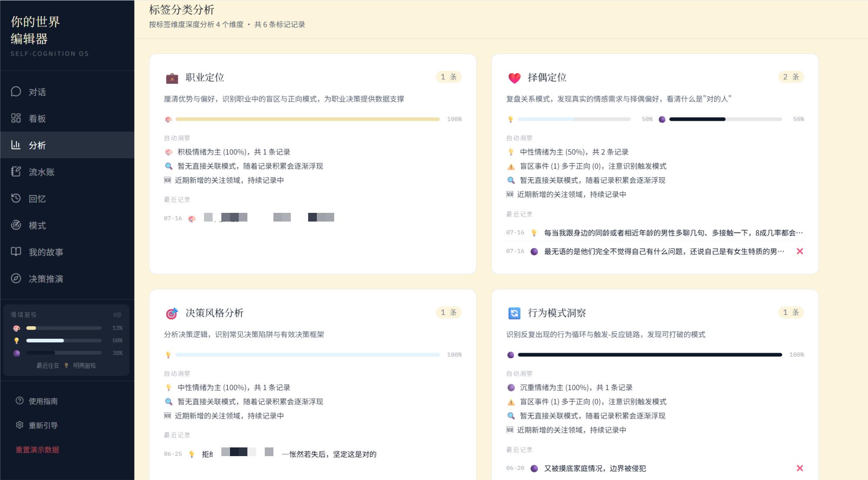Viewport: 868px width, 480px height.
Task: Click the 明亮窗格 label in emotion panel
Action: (84, 366)
